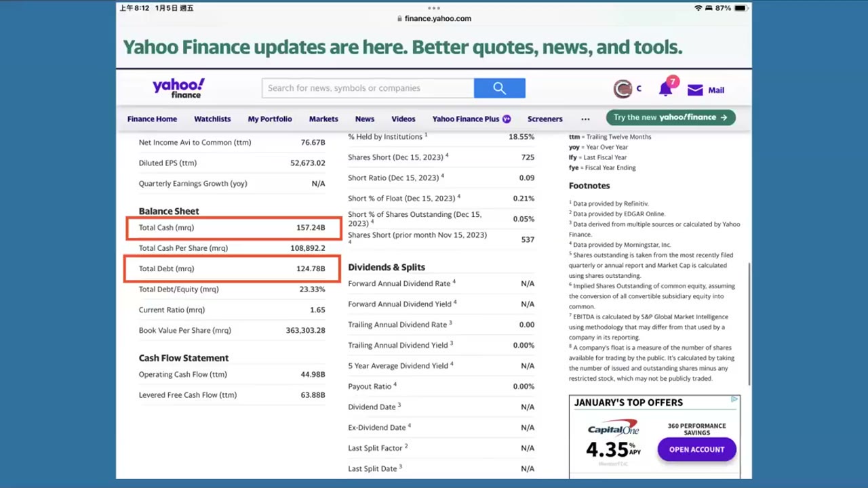The width and height of the screenshot is (868, 488).
Task: Click % Held by Institutions label
Action: coord(388,137)
